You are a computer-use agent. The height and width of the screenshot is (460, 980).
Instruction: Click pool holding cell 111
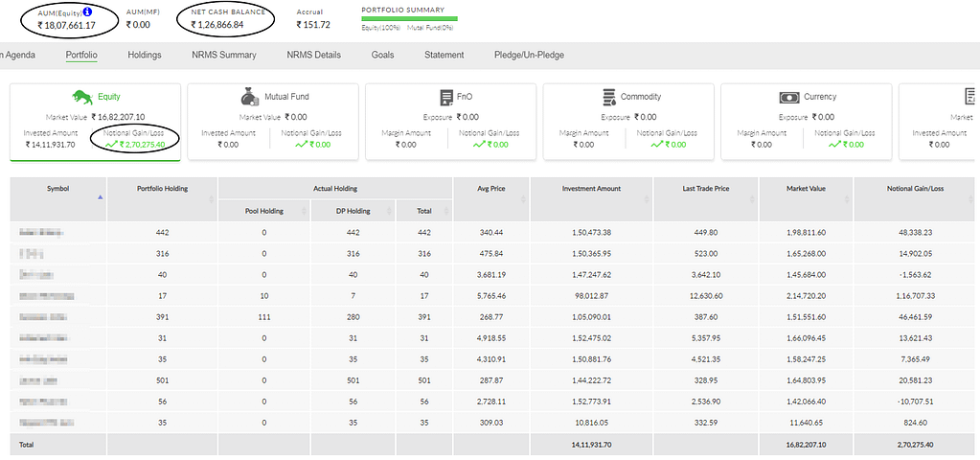pos(263,317)
